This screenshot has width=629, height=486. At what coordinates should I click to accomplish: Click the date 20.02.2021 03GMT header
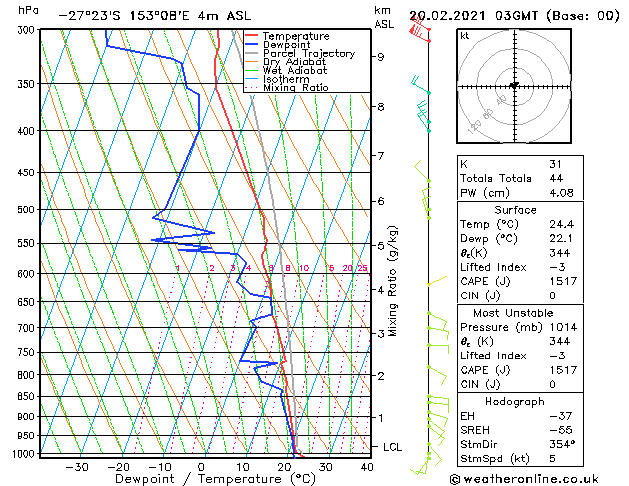tap(514, 16)
